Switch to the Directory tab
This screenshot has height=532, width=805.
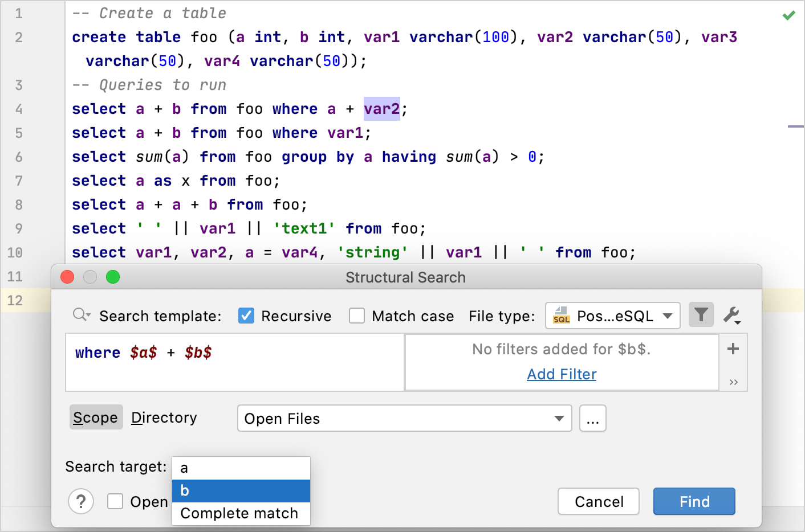pos(164,418)
